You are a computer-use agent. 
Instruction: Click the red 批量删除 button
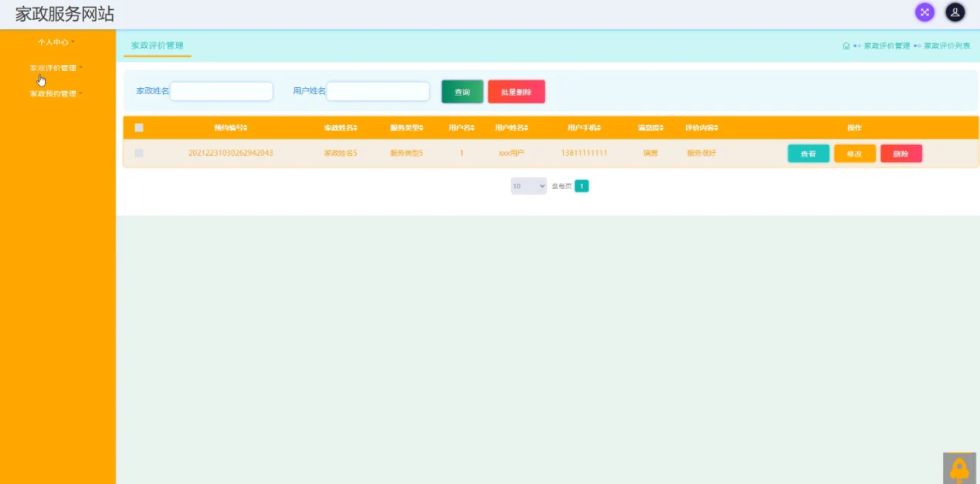[516, 92]
